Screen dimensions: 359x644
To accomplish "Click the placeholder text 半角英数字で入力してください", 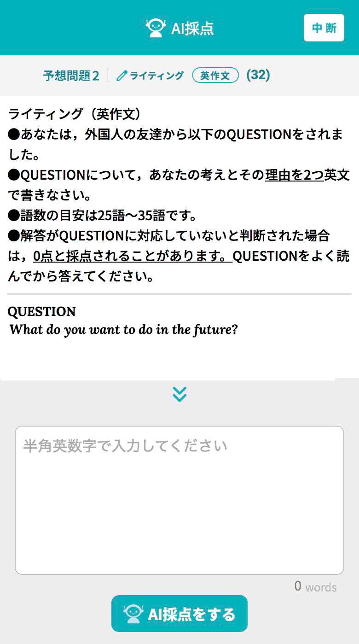I will click(x=125, y=446).
